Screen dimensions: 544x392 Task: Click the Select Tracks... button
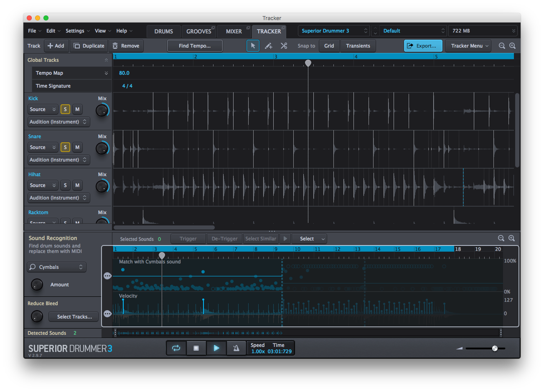tap(74, 317)
